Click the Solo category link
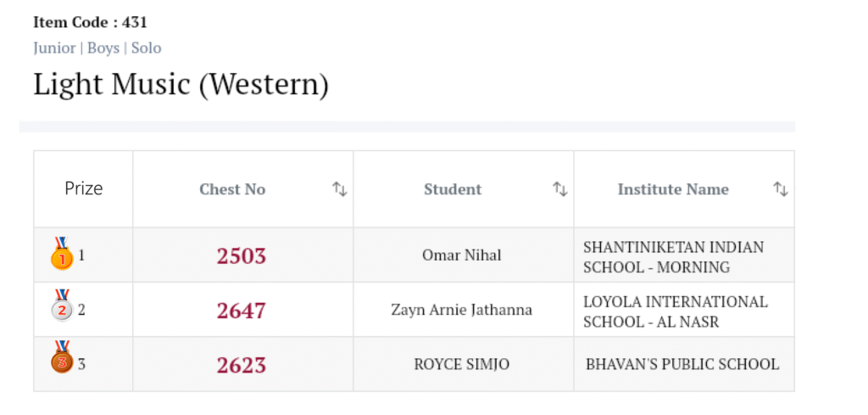868x415 pixels. click(x=146, y=48)
